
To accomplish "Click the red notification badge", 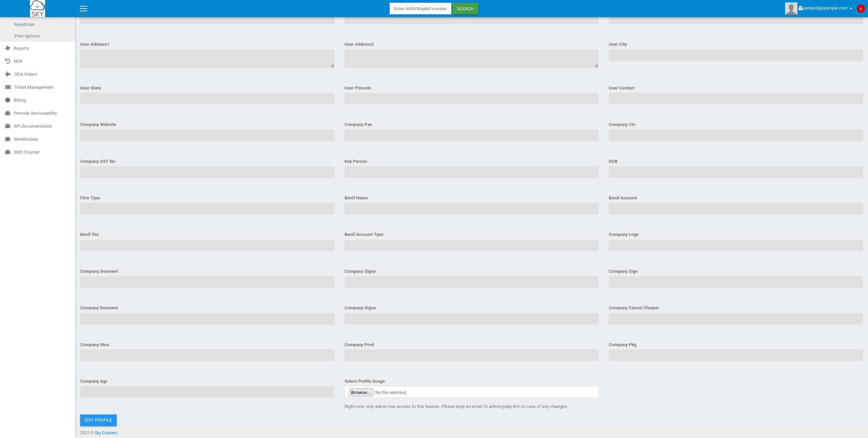I will click(x=860, y=9).
